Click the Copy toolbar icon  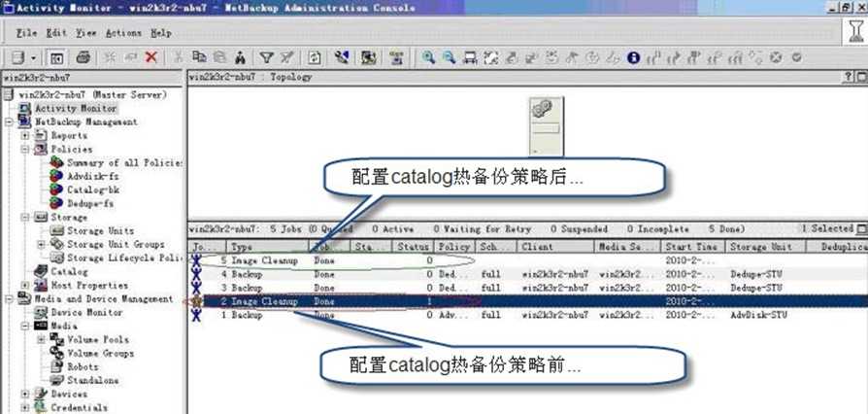(199, 57)
